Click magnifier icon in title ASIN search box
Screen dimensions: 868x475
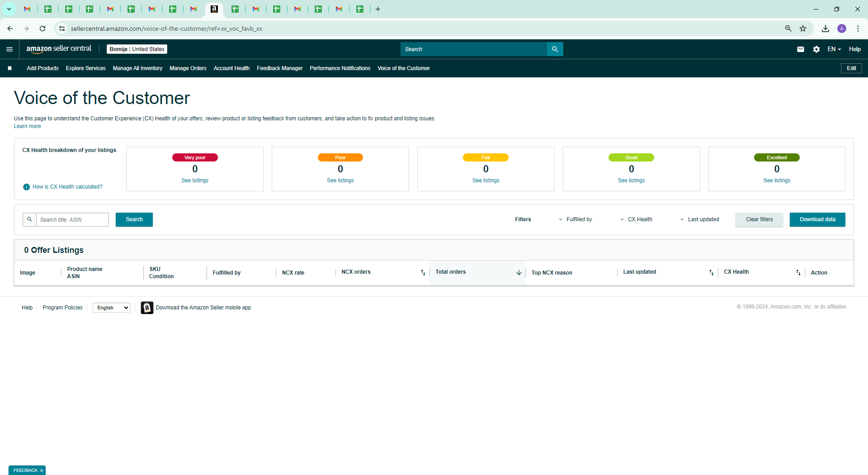29,219
